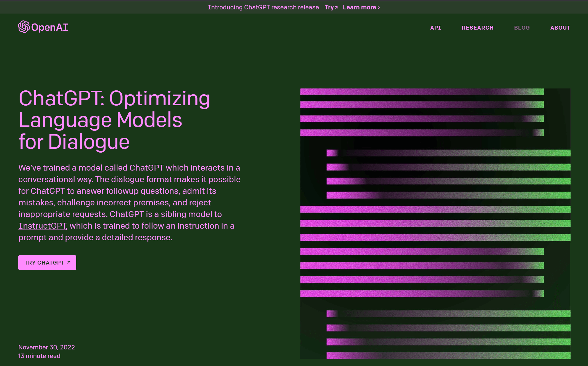
Task: Click the bright green end of top stripe
Action: (x=538, y=91)
